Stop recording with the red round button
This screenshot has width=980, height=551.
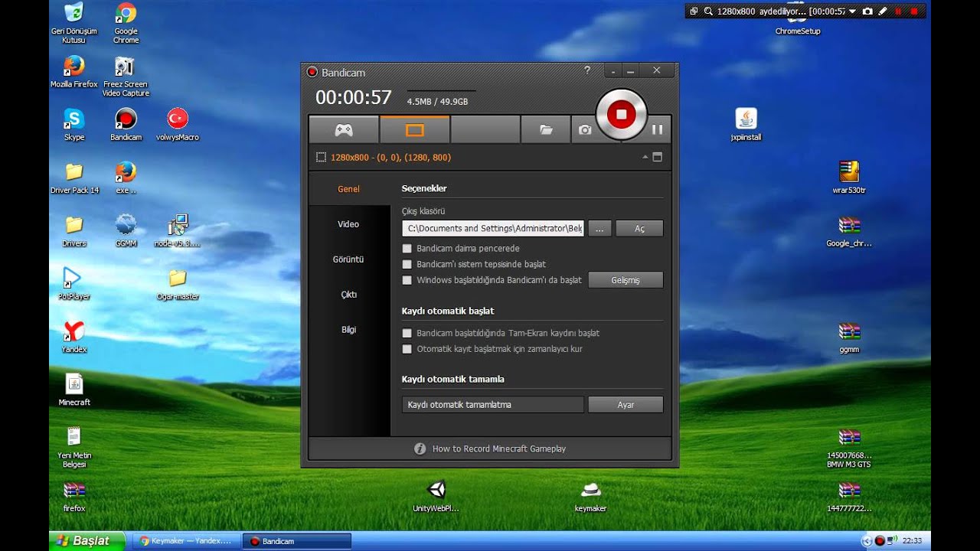click(x=621, y=114)
